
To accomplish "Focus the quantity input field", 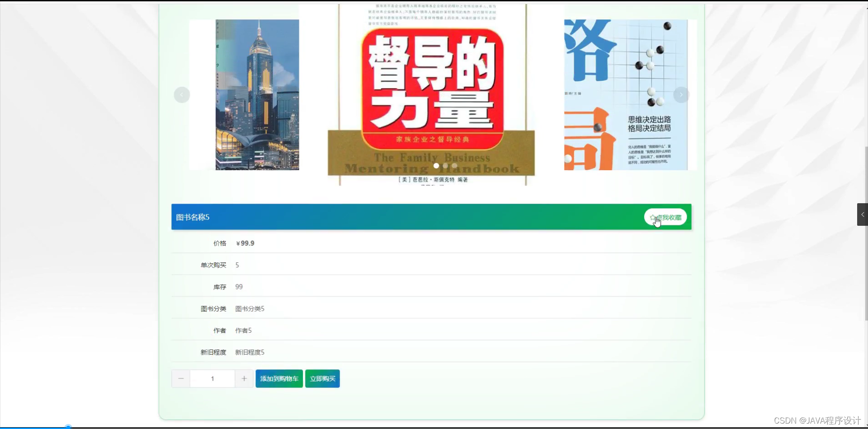I will (212, 378).
